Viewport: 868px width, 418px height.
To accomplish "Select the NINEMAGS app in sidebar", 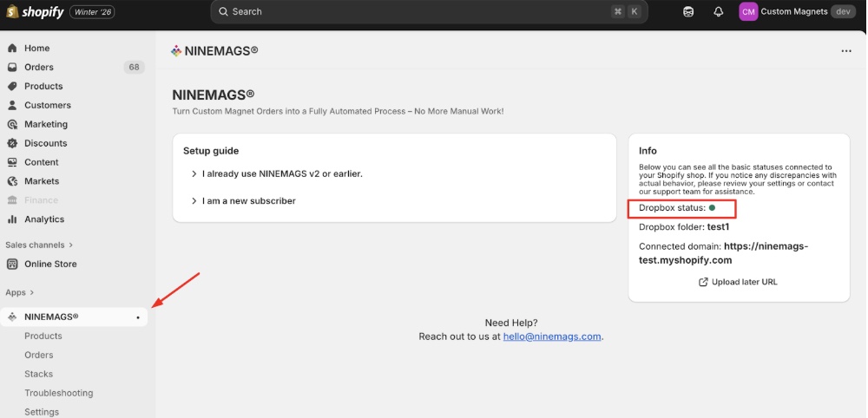I will pos(74,317).
